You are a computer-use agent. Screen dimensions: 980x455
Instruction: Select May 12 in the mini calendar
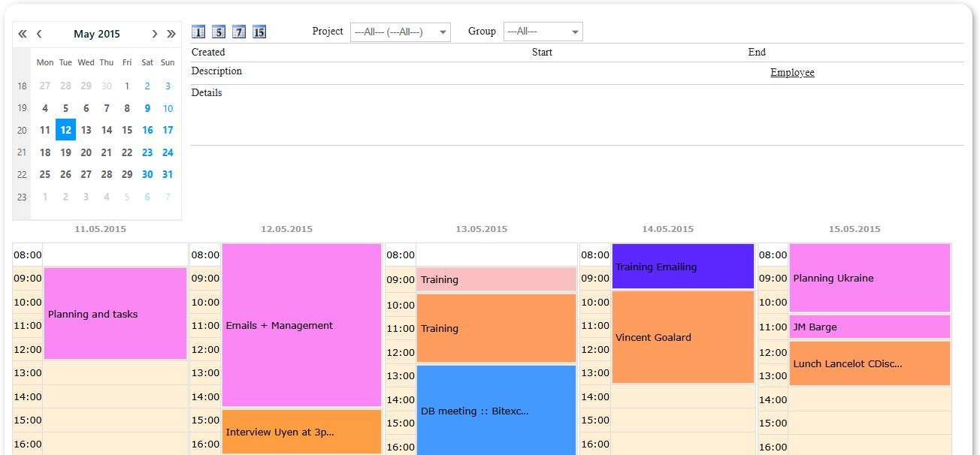[66, 130]
